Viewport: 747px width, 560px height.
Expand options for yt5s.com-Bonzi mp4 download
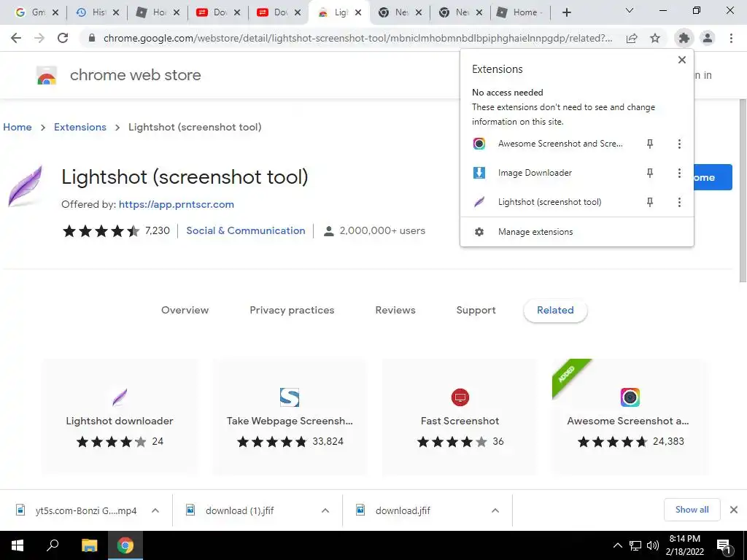click(155, 510)
